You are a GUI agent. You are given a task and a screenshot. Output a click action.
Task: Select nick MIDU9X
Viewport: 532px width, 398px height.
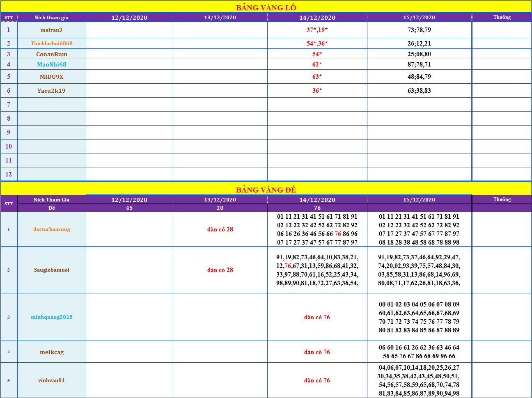(x=51, y=77)
